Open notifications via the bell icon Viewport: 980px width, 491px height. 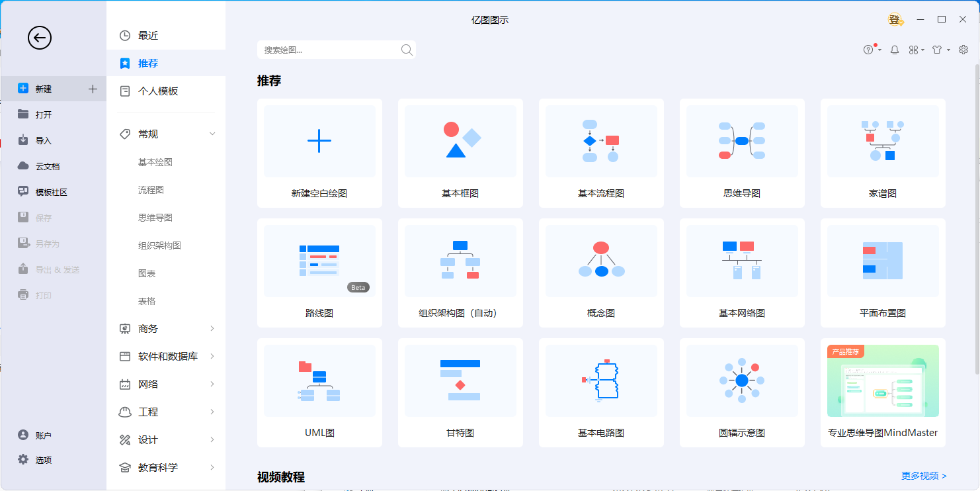[895, 50]
